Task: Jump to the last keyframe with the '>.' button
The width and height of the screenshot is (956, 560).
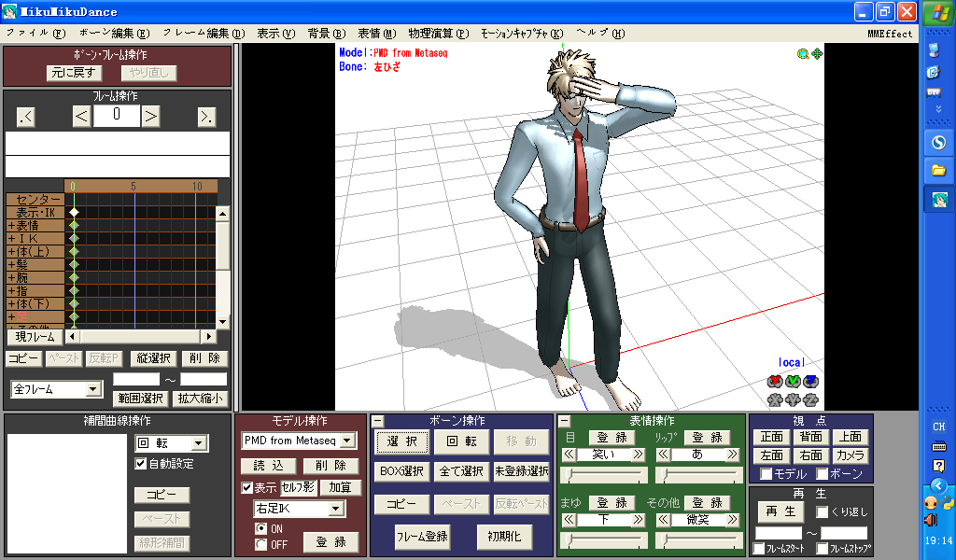Action: click(206, 117)
